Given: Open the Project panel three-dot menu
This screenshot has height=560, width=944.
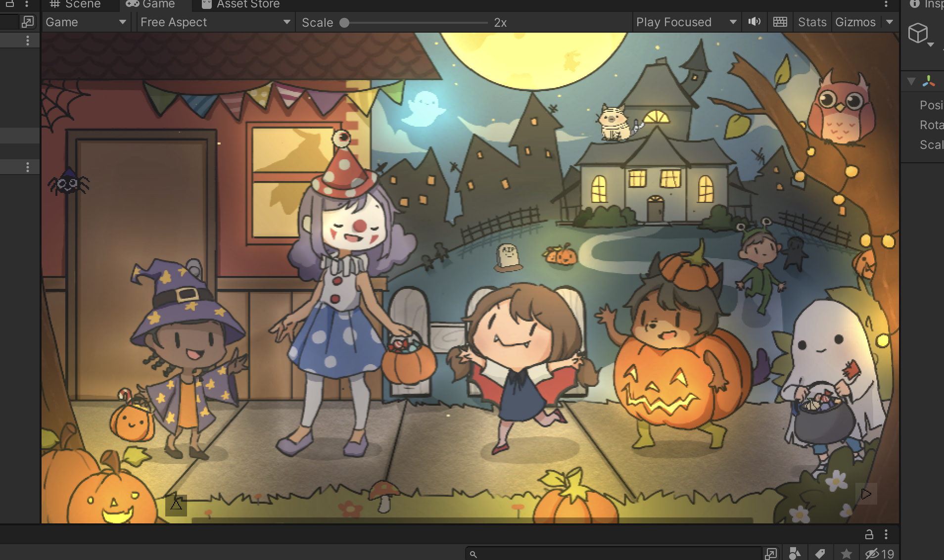Looking at the screenshot, I should [886, 534].
